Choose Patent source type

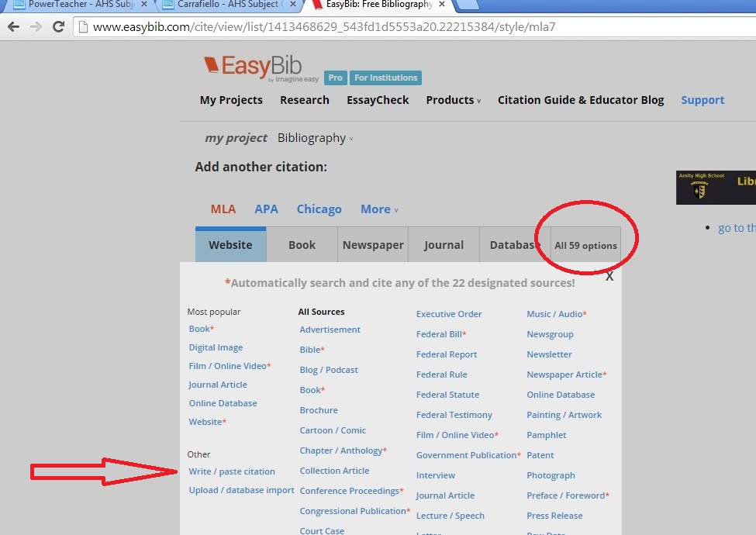[540, 455]
